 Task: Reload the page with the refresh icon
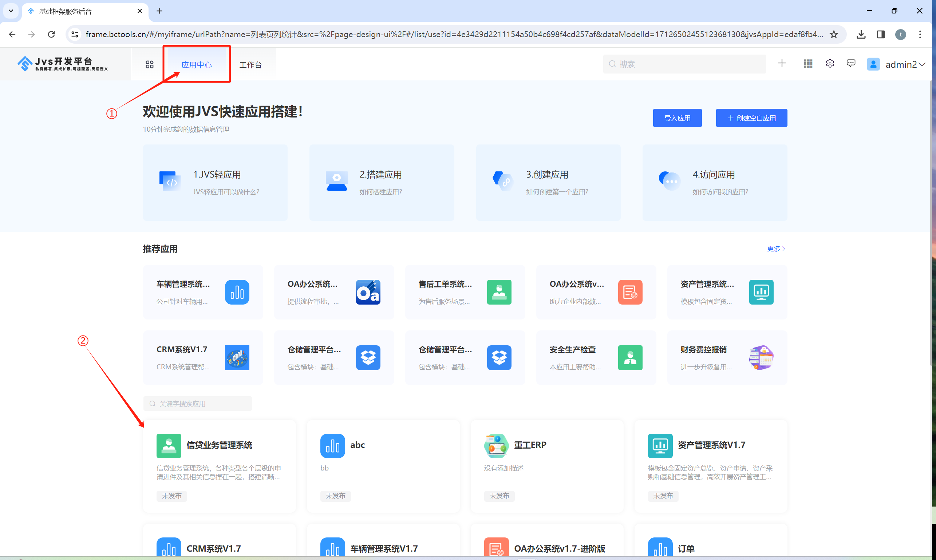(x=51, y=34)
